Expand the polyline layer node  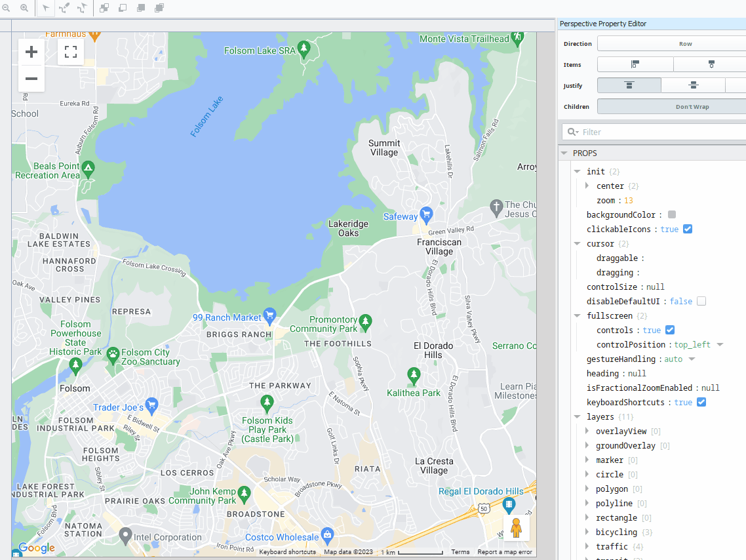point(587,503)
